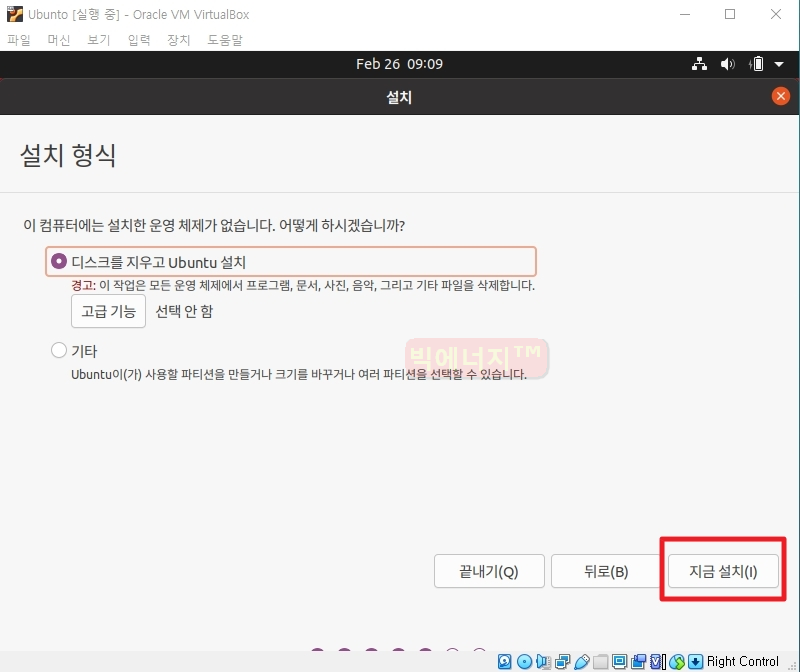Open the 입력 menu

click(139, 40)
